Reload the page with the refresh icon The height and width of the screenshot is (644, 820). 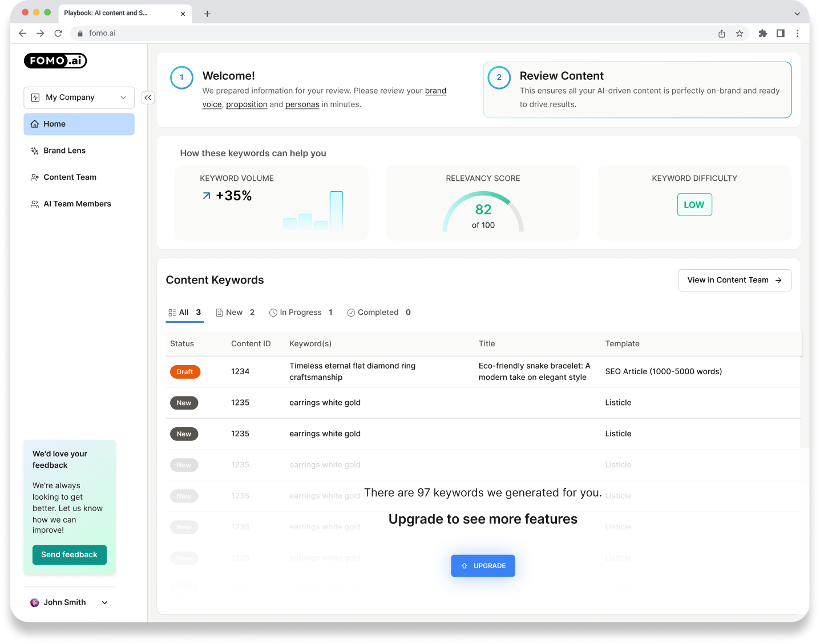click(58, 33)
